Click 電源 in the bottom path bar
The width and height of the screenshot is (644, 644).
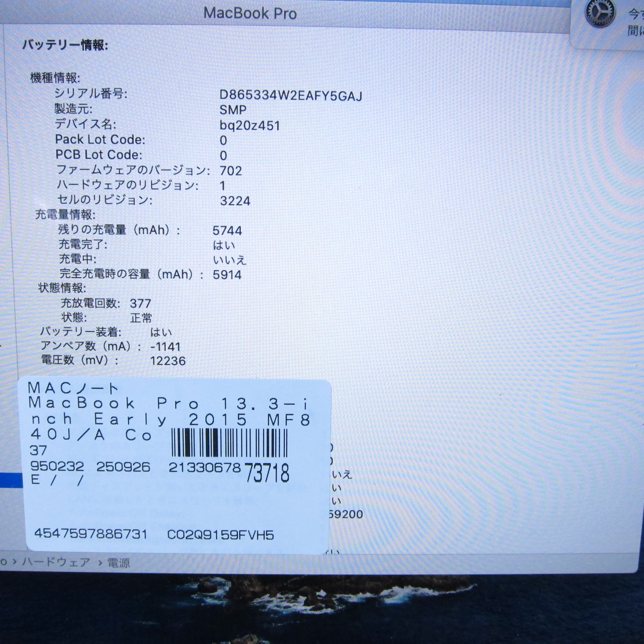click(x=119, y=563)
